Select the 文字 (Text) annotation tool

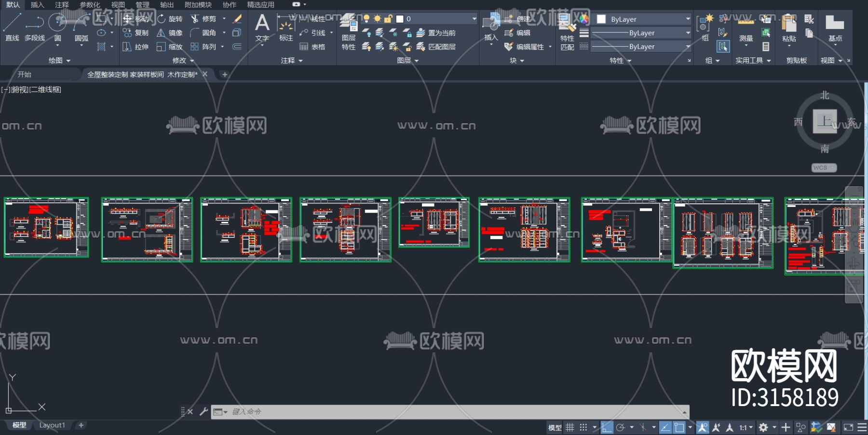tap(262, 27)
